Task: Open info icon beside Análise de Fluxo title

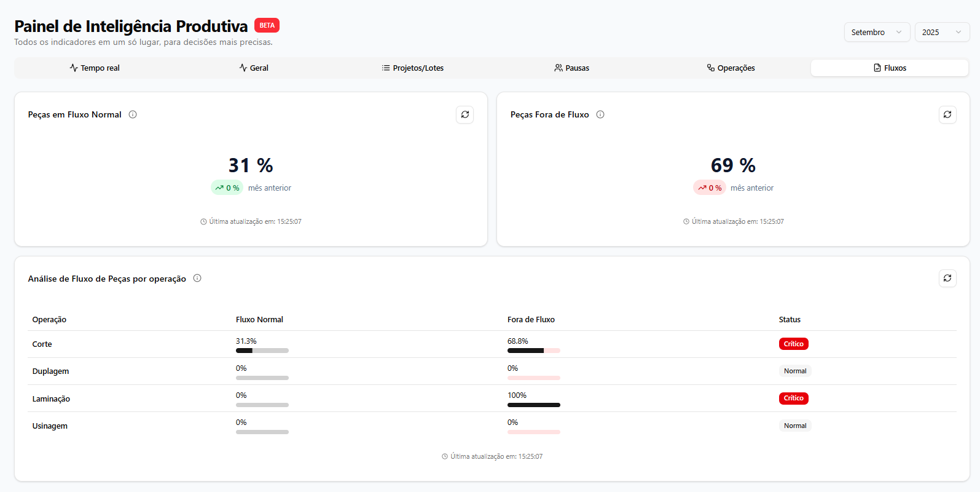Action: (197, 278)
